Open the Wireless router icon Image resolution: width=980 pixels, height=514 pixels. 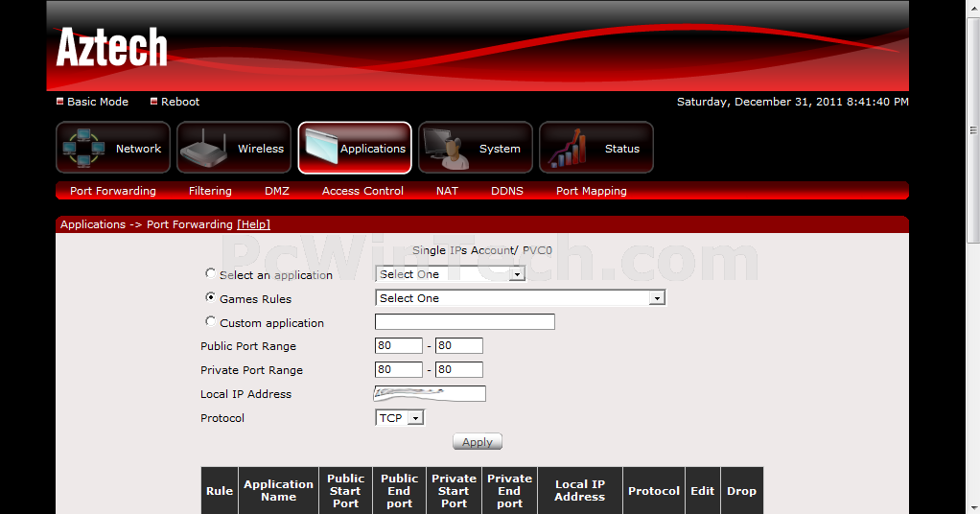click(203, 148)
